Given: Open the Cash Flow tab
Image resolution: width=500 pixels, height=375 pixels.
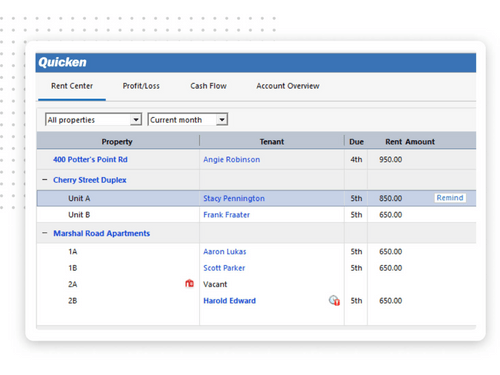Looking at the screenshot, I should [208, 86].
